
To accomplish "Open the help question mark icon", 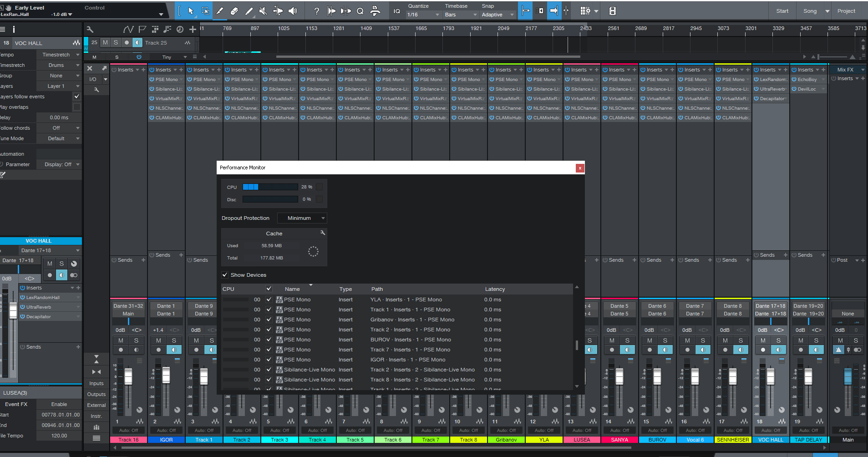I will (x=317, y=11).
